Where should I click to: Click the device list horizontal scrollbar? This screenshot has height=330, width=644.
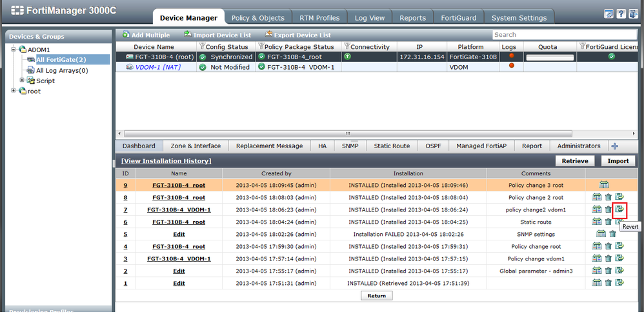click(x=348, y=133)
